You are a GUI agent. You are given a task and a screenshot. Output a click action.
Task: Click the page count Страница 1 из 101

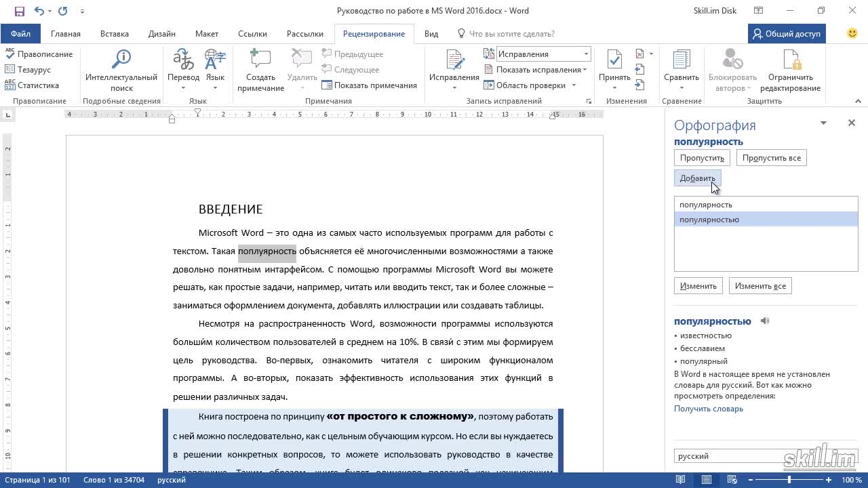[38, 480]
